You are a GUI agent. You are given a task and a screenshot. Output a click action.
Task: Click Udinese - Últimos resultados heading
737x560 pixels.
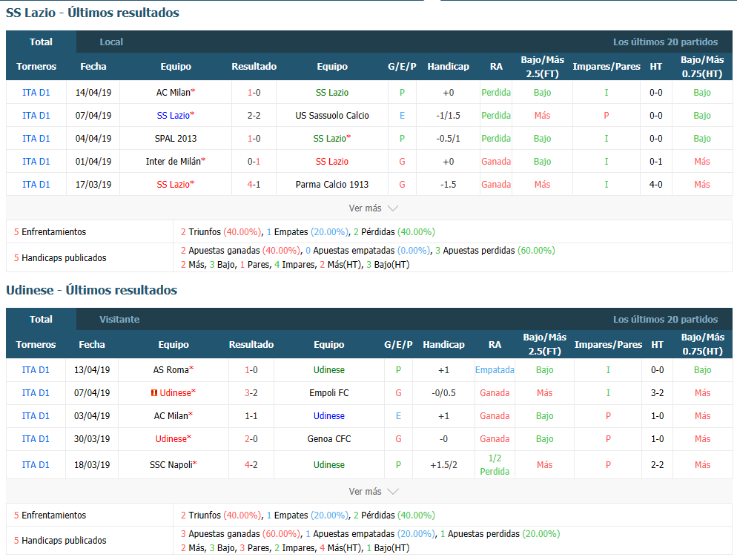(92, 290)
